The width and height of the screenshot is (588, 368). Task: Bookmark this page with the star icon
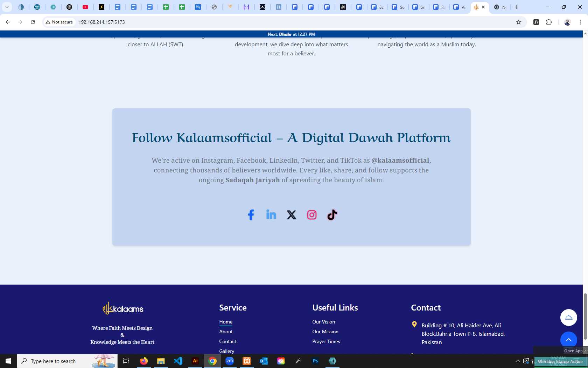point(519,22)
